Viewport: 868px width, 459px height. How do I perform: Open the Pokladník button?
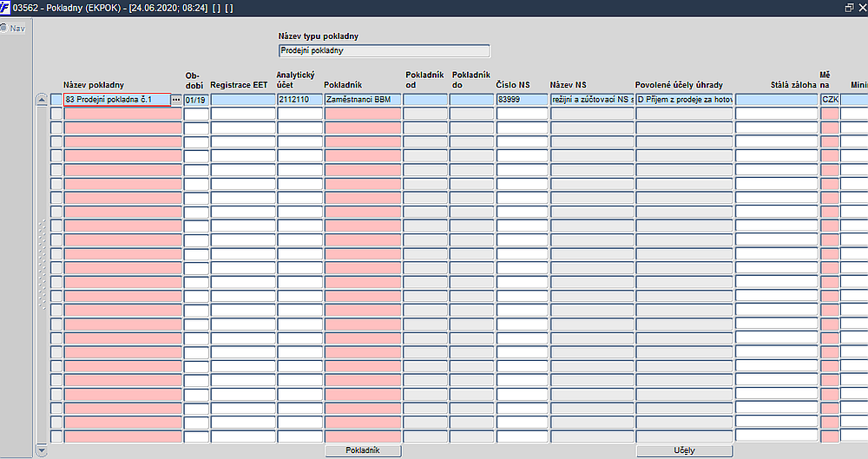point(363,450)
